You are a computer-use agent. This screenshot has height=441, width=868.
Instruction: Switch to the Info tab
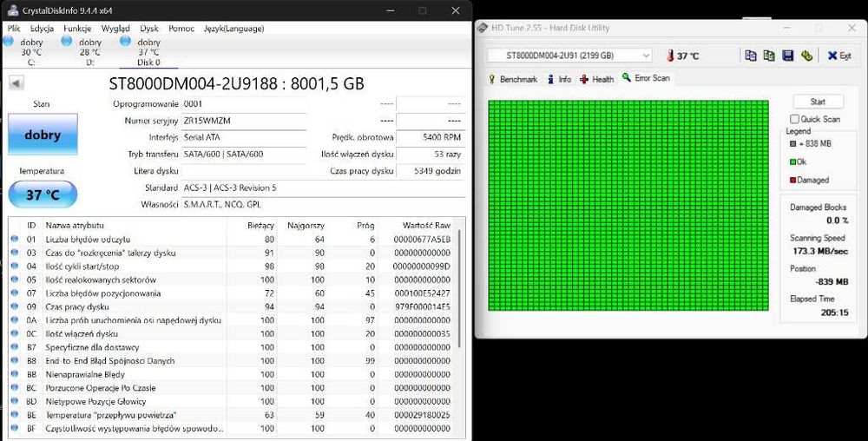click(x=559, y=79)
